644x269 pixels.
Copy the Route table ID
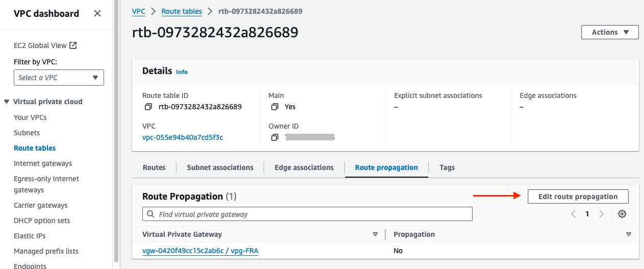pos(148,107)
